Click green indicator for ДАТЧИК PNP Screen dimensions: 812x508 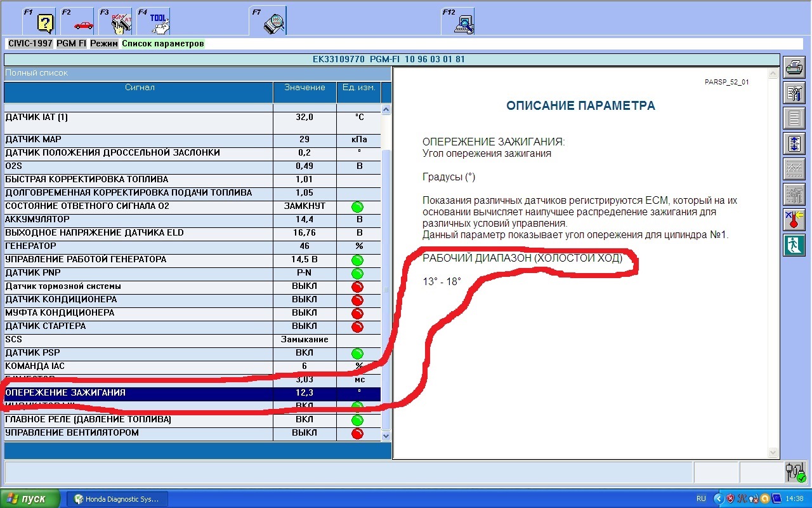pyautogui.click(x=358, y=273)
